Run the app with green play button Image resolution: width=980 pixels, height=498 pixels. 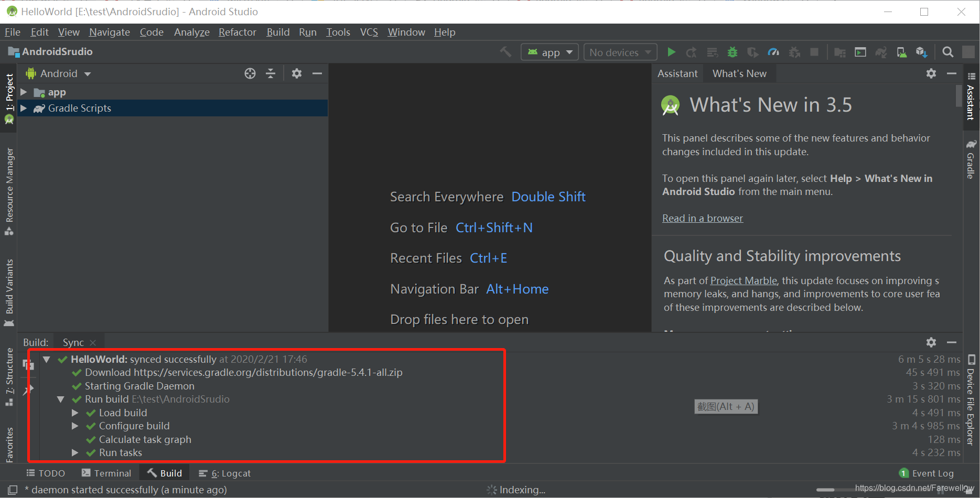[x=671, y=52]
